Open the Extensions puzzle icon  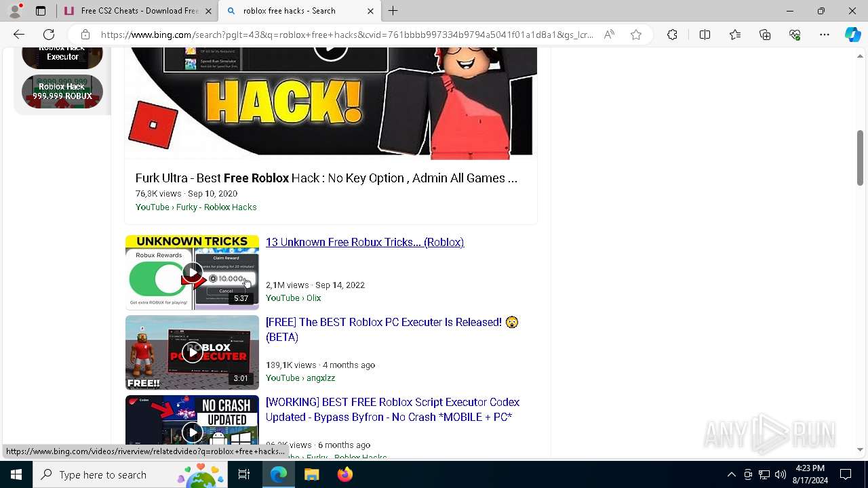coord(672,35)
